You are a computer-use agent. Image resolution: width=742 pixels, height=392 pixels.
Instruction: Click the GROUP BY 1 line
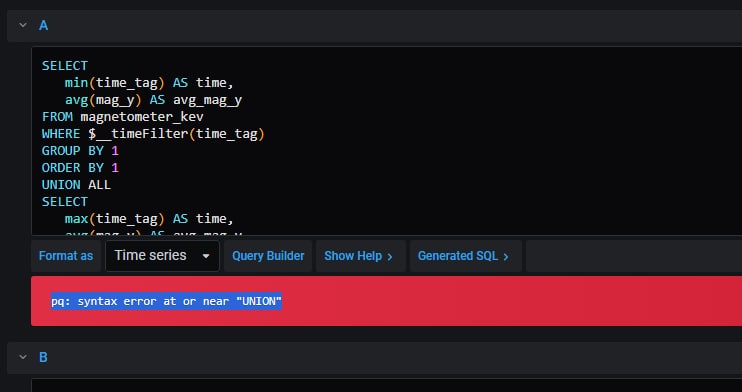click(x=80, y=151)
